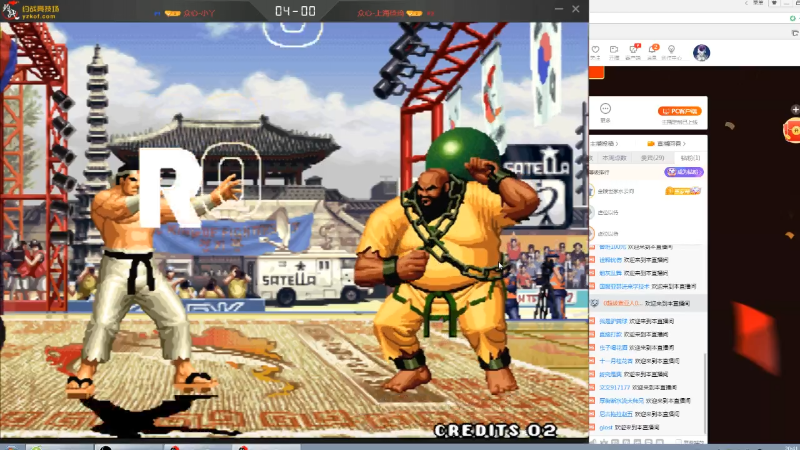Click the yzkof.com arena logo
The image size is (800, 450).
coord(31,10)
